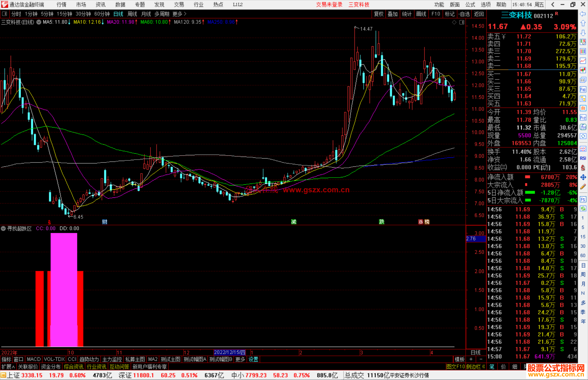
Task: Click the RSI indicator sidebar icon
Action: point(583,158)
